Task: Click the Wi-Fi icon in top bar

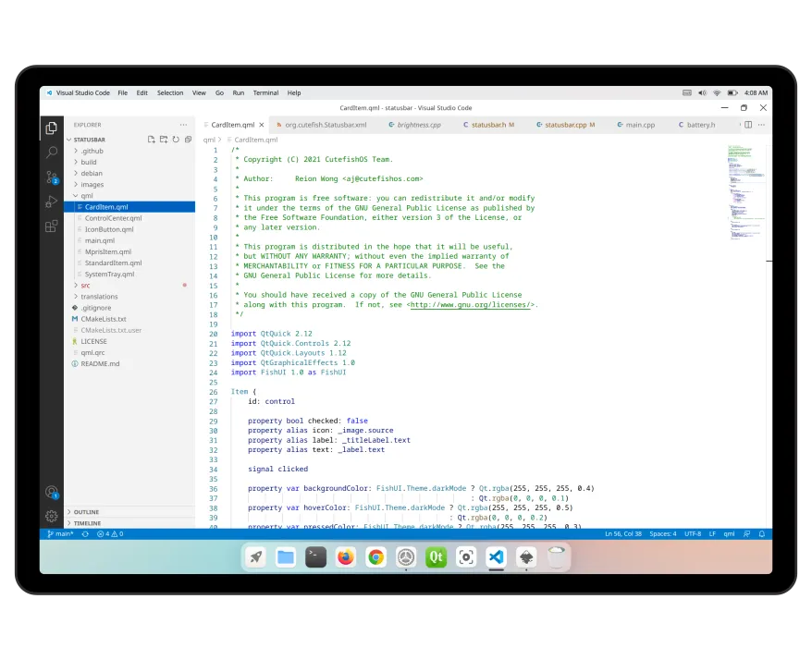Action: click(718, 93)
